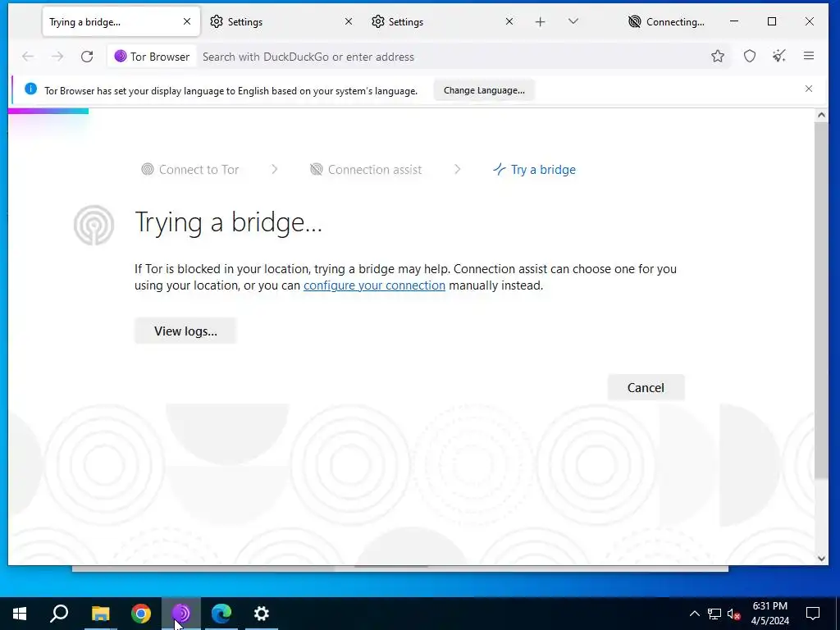
Task: Dismiss the language notification bar
Action: click(809, 89)
